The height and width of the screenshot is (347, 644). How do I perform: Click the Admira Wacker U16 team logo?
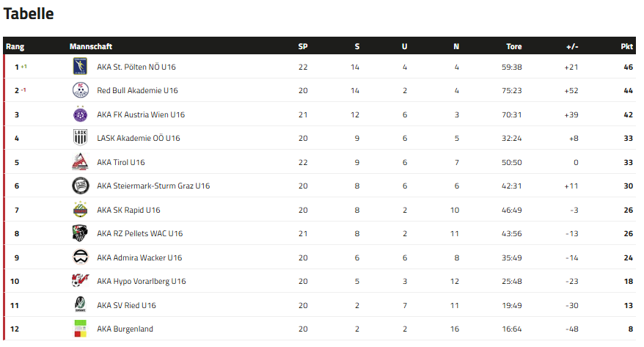(x=80, y=257)
